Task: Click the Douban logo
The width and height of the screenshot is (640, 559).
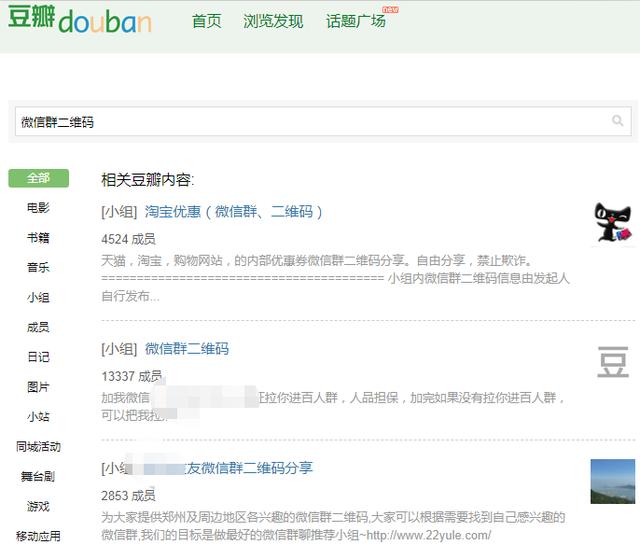Action: click(80, 20)
